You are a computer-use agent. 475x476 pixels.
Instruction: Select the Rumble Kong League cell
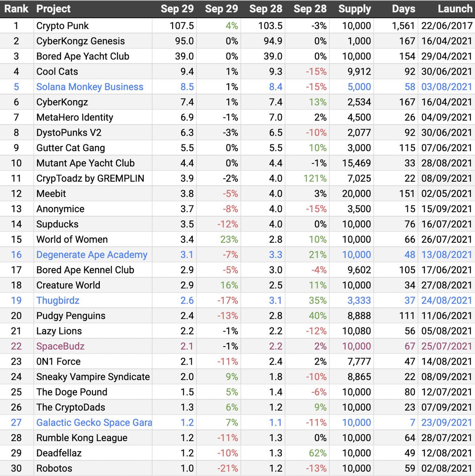coord(93,438)
